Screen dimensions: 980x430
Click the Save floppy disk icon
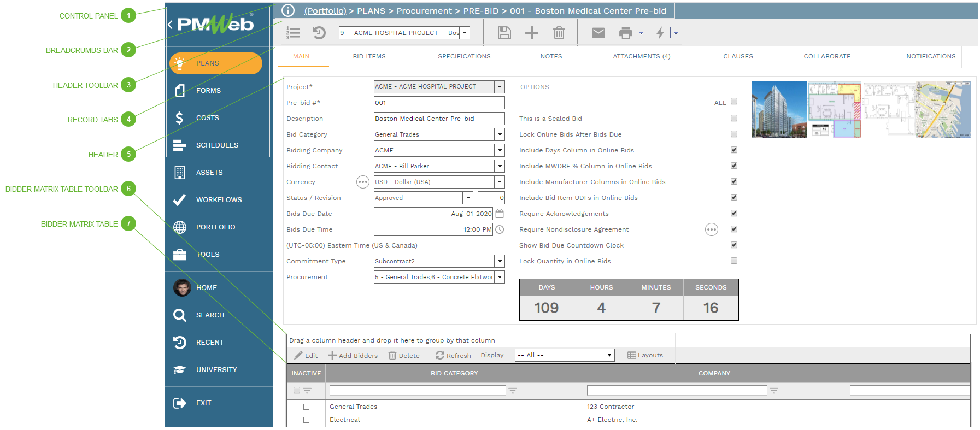(x=504, y=33)
